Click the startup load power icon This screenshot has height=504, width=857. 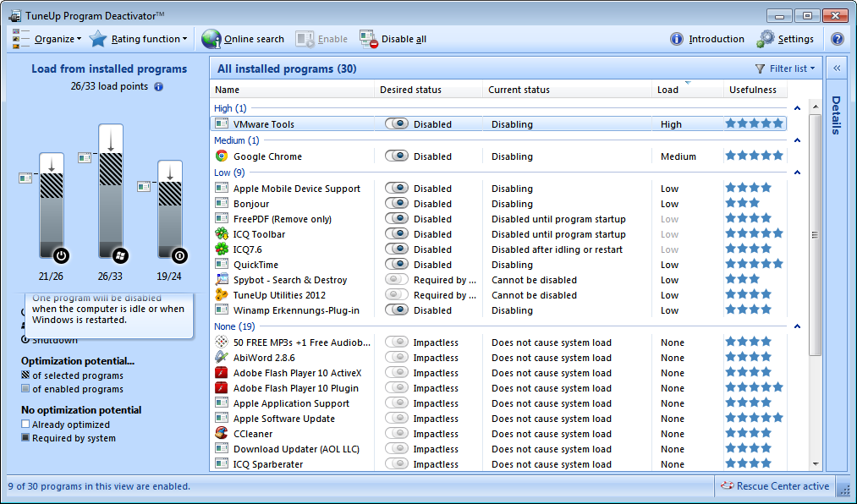61,255
